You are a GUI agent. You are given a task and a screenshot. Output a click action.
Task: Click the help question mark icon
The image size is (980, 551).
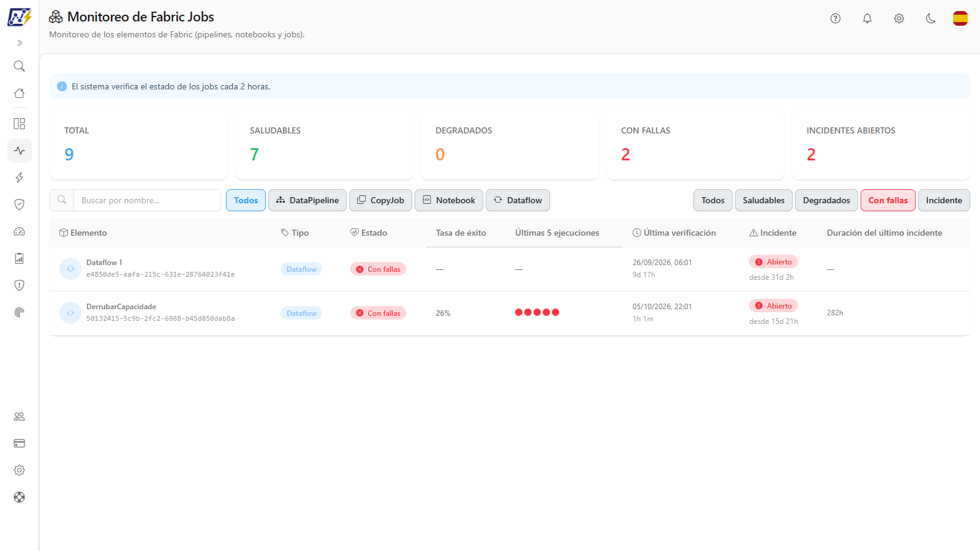[835, 18]
